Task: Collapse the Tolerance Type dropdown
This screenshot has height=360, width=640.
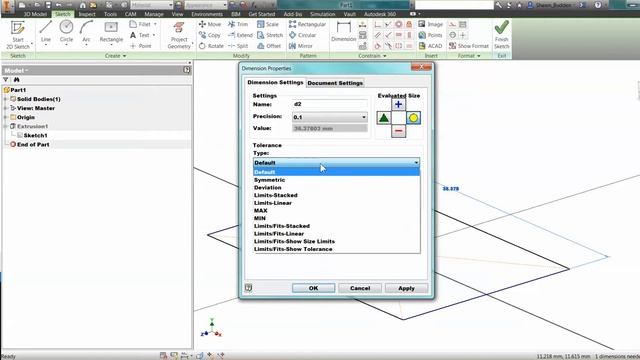Action: 416,162
